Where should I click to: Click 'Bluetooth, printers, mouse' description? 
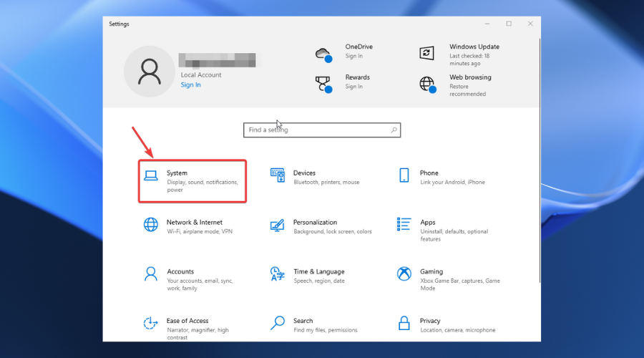point(326,183)
